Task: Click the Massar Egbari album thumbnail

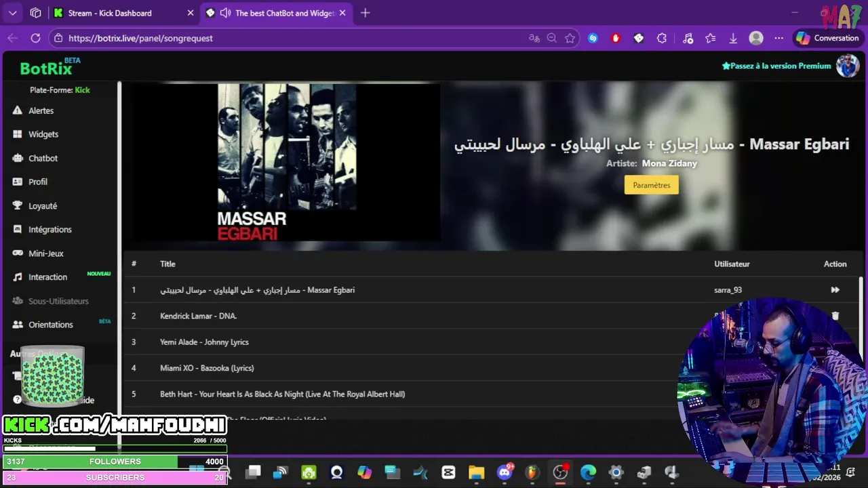Action: click(286, 162)
